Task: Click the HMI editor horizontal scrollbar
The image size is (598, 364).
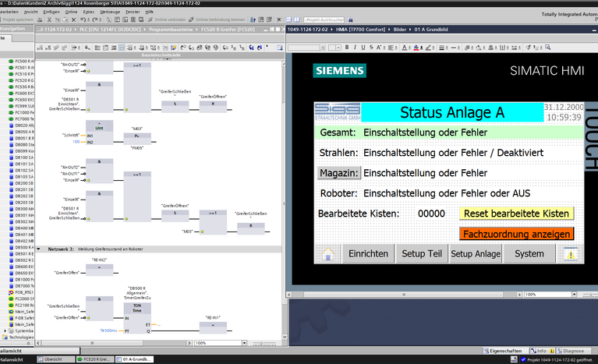Action: tap(404, 295)
